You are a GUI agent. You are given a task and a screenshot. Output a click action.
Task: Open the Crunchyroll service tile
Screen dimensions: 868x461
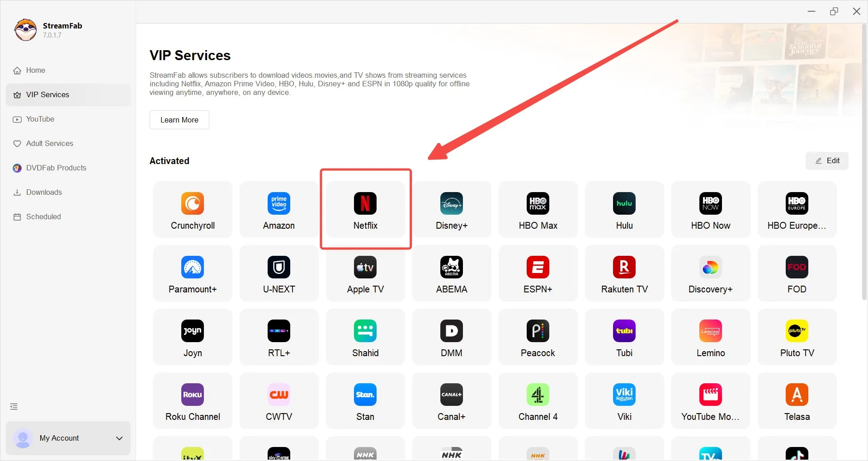(x=193, y=210)
